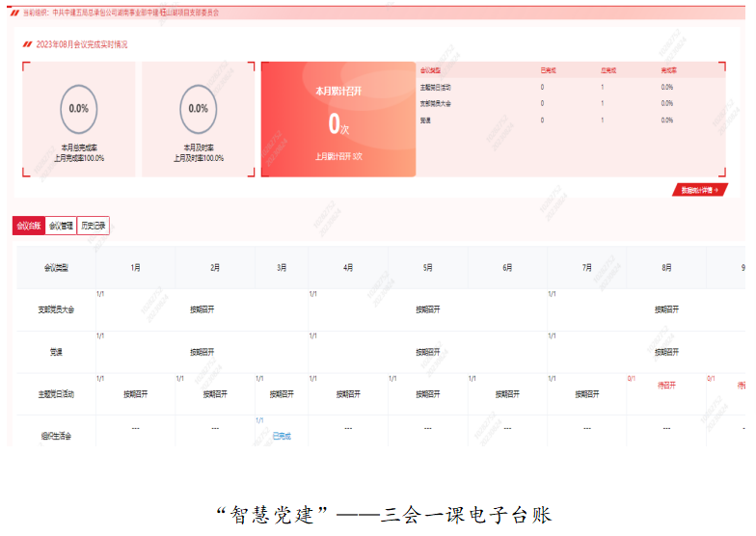Screen dimensions: 756x536
Task: Click the 2月 column header
Action: [x=215, y=268]
